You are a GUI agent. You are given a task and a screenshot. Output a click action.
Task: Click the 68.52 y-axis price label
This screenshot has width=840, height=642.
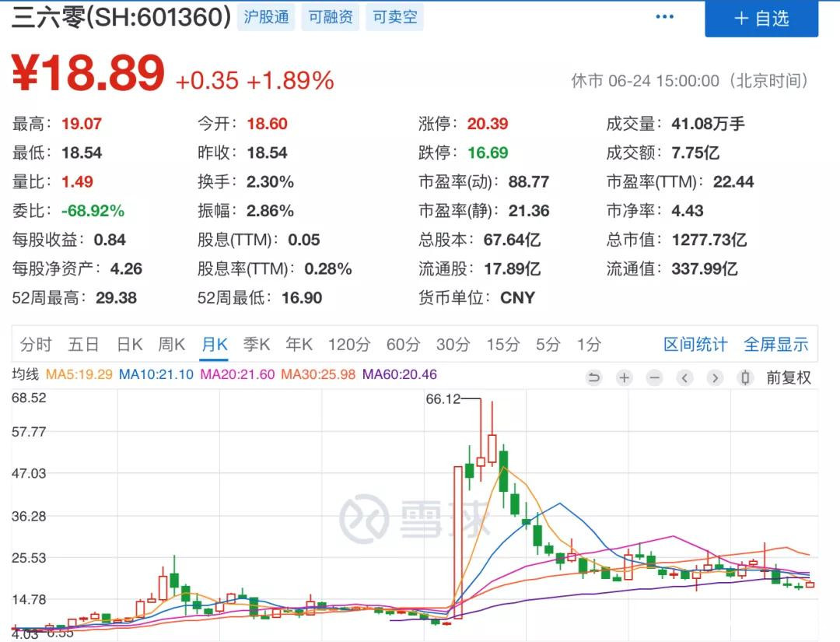coord(29,398)
